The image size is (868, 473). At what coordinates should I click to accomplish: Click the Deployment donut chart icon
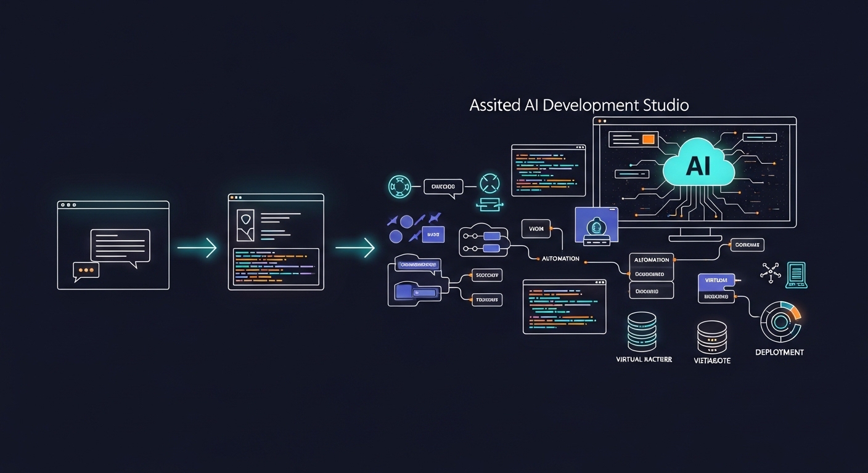point(780,322)
